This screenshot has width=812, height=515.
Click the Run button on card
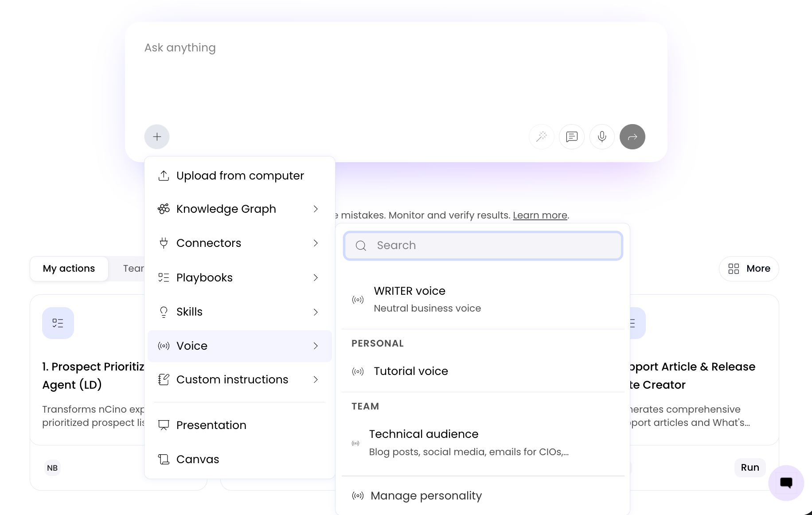click(750, 468)
